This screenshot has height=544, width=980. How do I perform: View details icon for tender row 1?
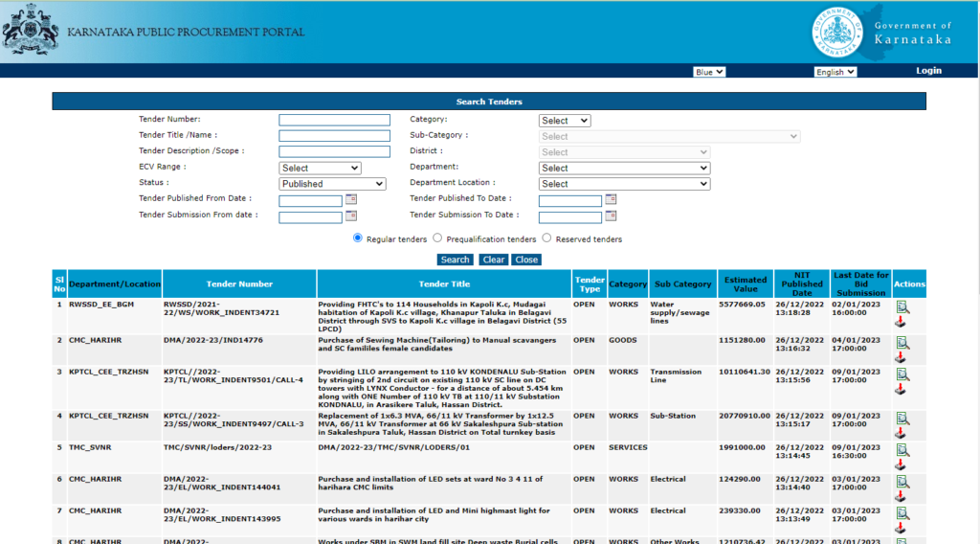902,307
